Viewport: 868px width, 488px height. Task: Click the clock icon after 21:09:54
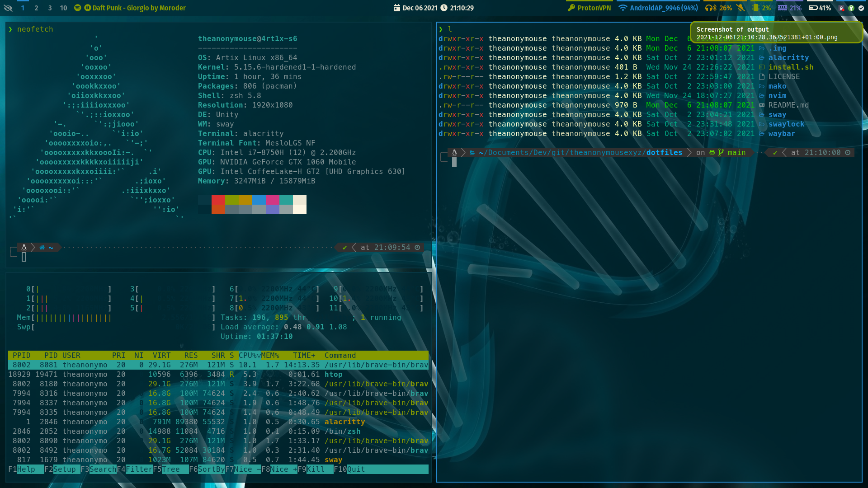pos(417,247)
